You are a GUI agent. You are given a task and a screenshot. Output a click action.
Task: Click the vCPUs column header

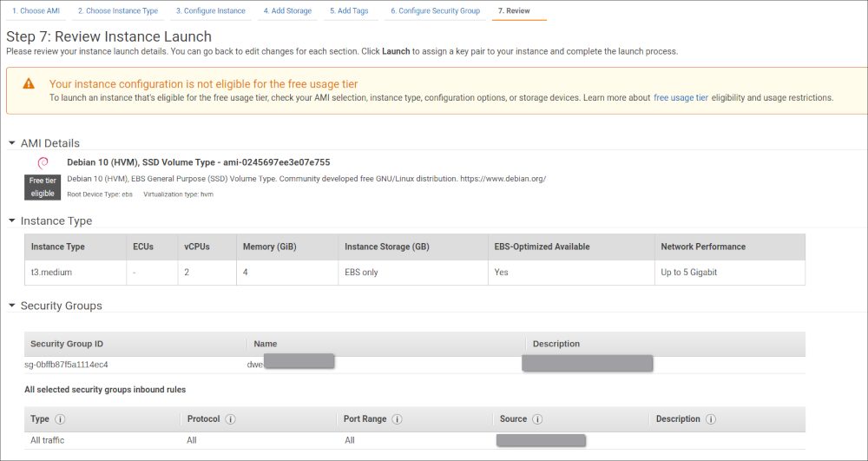pyautogui.click(x=207, y=247)
